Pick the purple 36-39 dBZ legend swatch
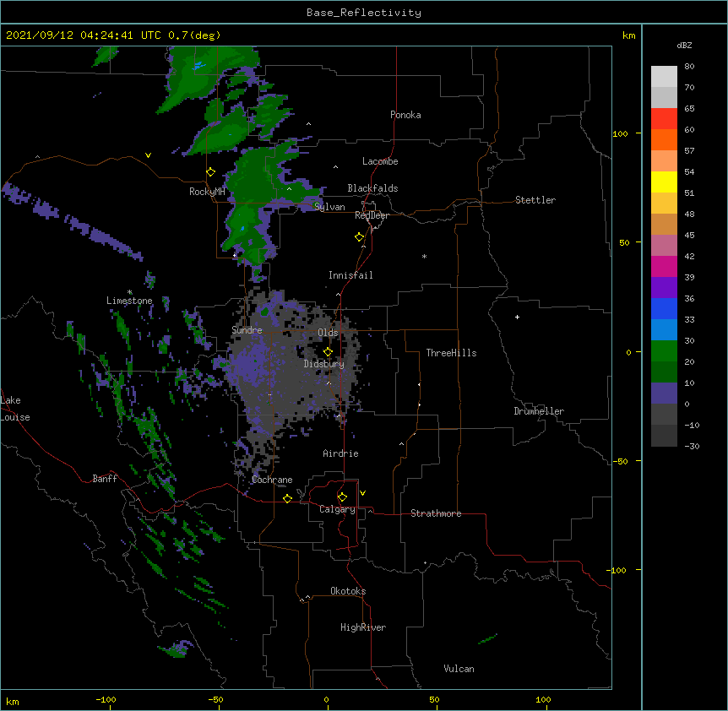This screenshot has height=711, width=728. tap(664, 288)
